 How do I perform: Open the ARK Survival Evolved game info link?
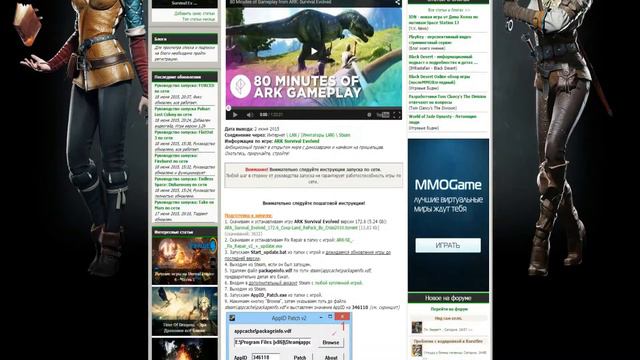297,141
